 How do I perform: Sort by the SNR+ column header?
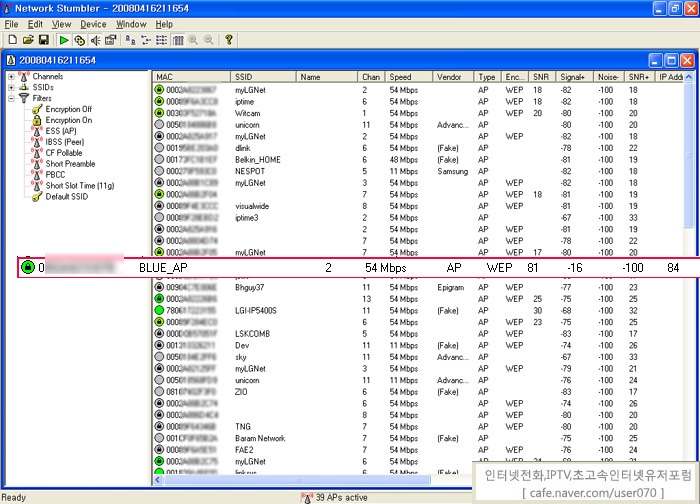click(640, 77)
